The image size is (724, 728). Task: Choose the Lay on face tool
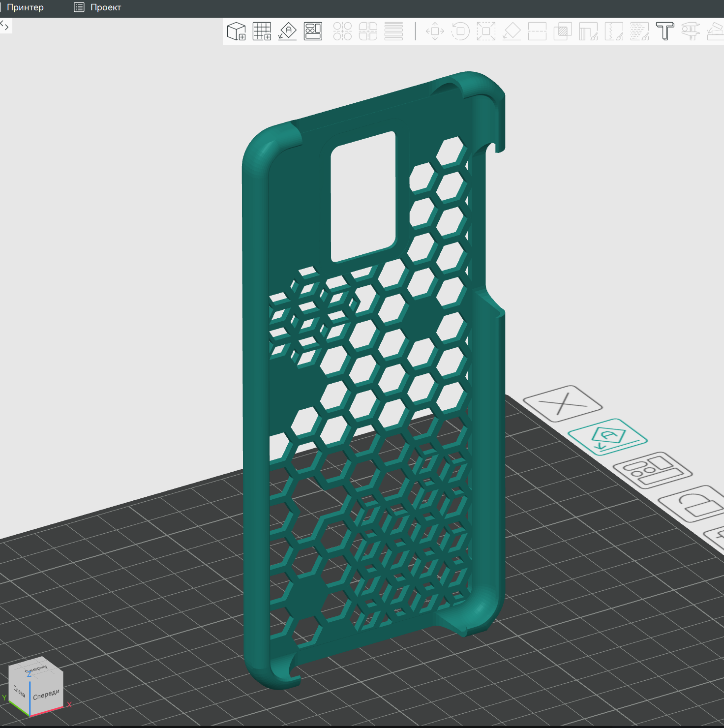coord(512,31)
